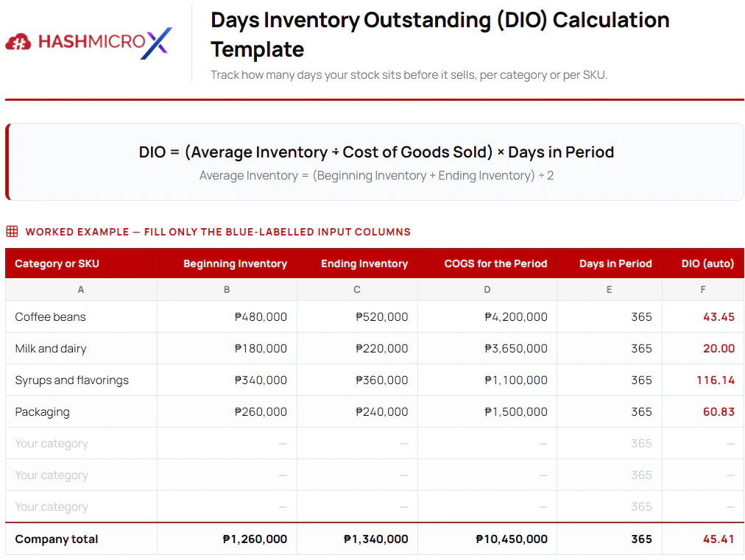The height and width of the screenshot is (560, 745).
Task: Select the Syrups and flavorings DIO 116.14
Action: click(x=716, y=380)
